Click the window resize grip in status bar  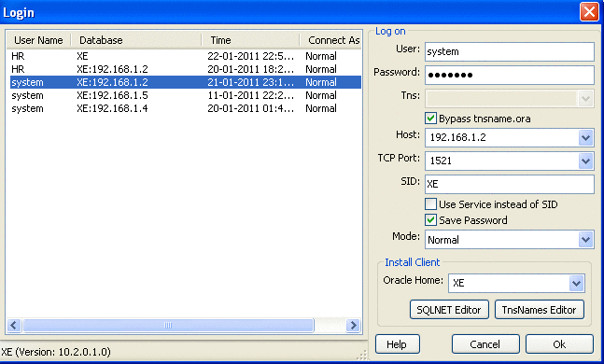click(x=361, y=355)
